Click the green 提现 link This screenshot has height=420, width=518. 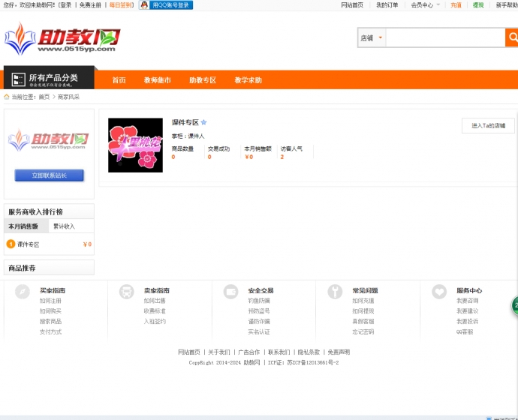pos(478,5)
